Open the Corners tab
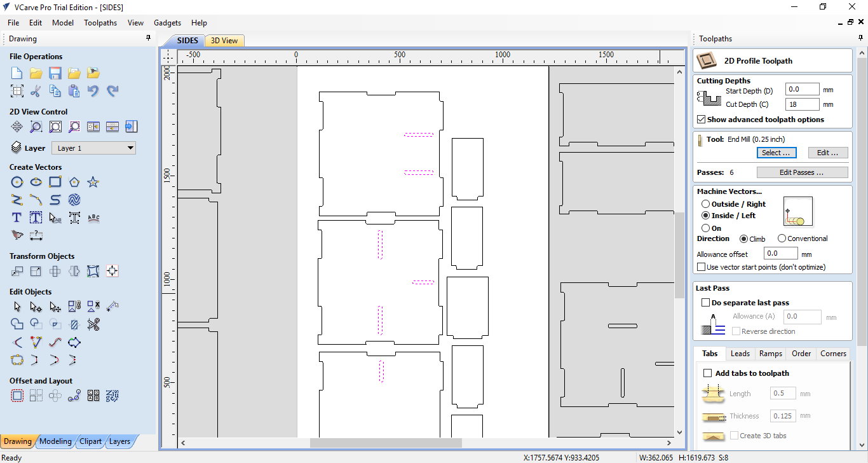868x463 pixels. click(x=833, y=354)
